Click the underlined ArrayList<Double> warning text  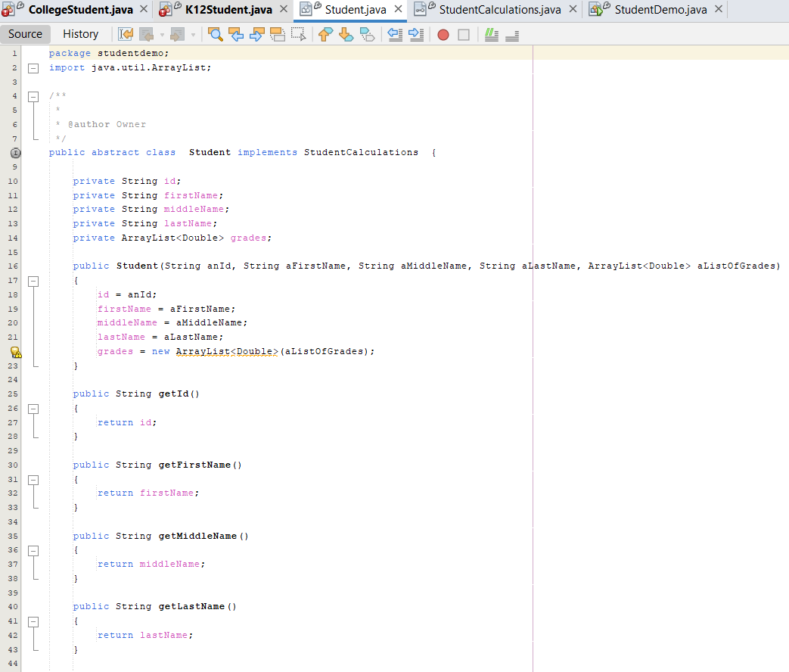pos(227,351)
